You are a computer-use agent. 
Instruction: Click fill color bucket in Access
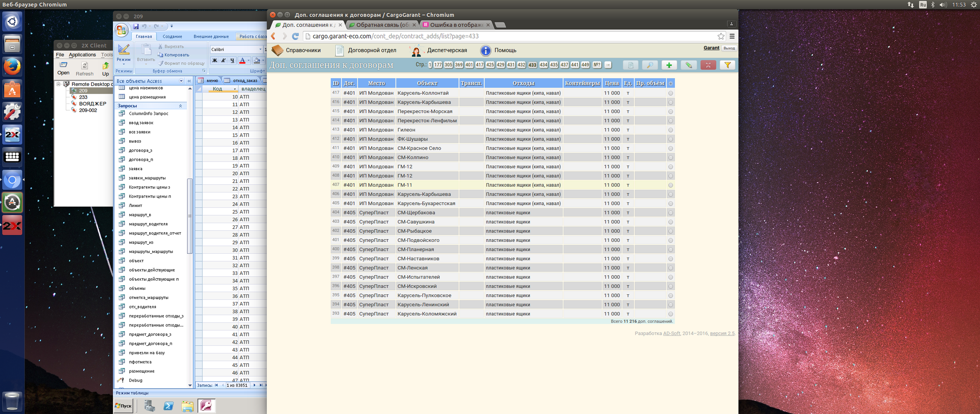pyautogui.click(x=257, y=60)
